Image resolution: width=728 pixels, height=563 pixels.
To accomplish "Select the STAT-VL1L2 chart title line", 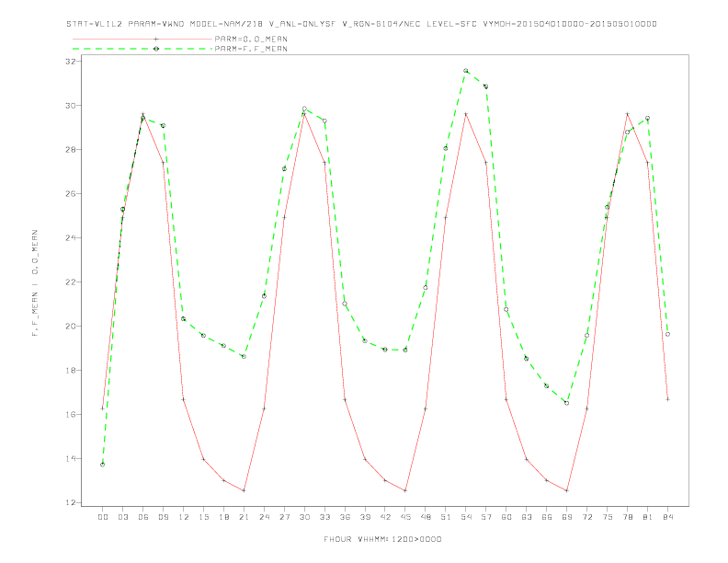I will [361, 24].
